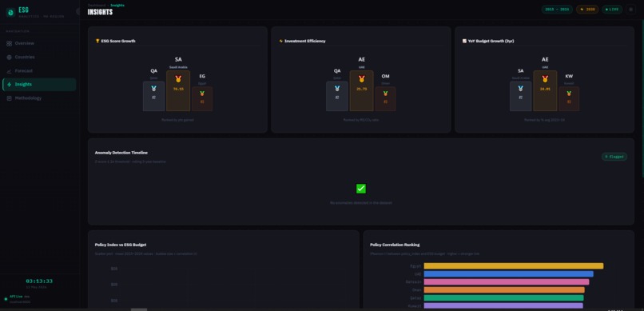Click the Egypt yellow correlation bar
The image size is (644, 311).
coord(514,266)
